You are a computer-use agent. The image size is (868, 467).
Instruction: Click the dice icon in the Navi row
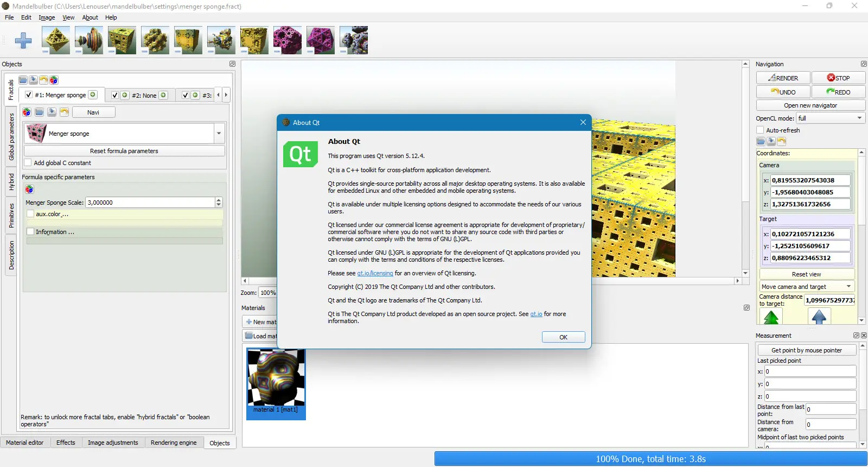[27, 112]
